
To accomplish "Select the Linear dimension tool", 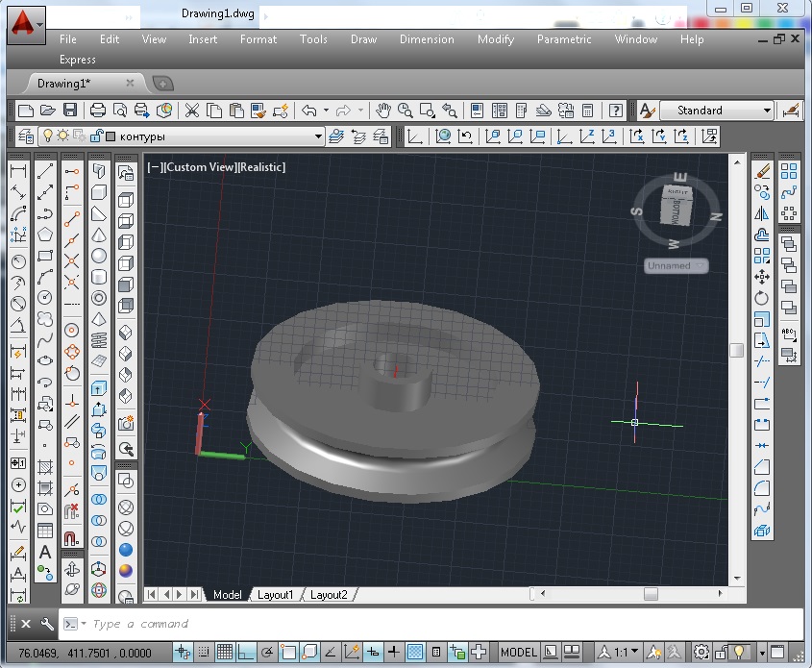I will (x=18, y=171).
